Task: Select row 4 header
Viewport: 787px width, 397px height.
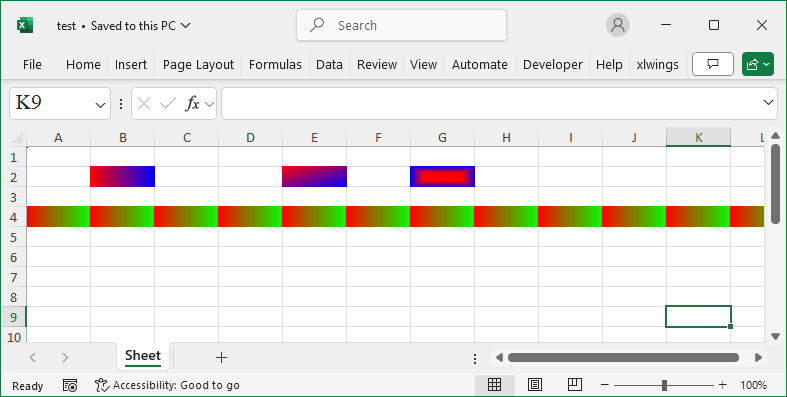Action: (x=13, y=217)
